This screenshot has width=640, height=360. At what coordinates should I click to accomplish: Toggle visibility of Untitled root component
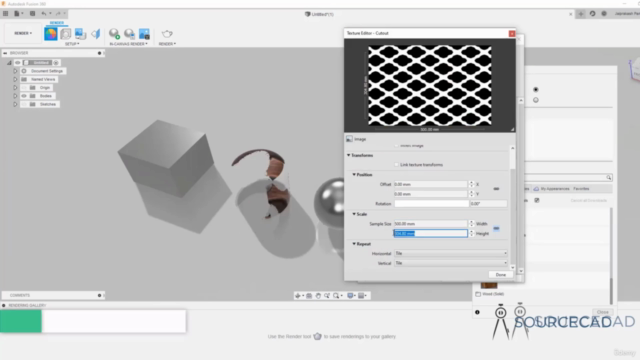pos(18,62)
